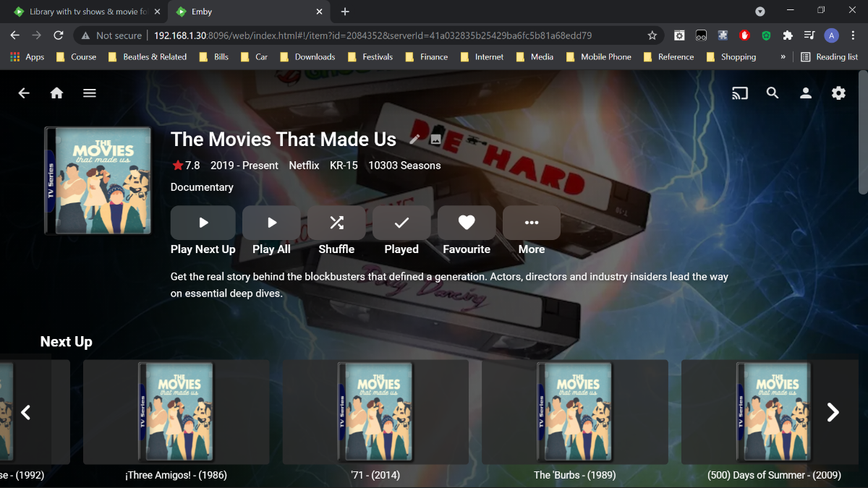Open a new browser tab
The image size is (868, 488).
pyautogui.click(x=345, y=12)
